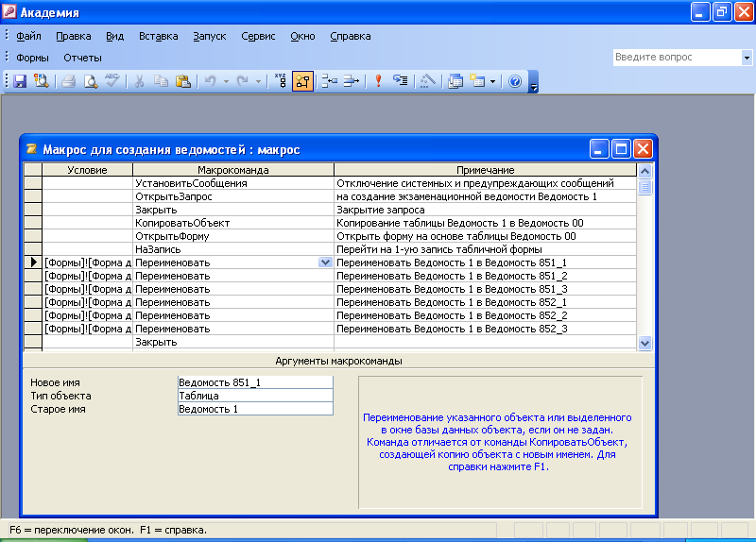Open the Переименовать macro action dropdown

[325, 263]
